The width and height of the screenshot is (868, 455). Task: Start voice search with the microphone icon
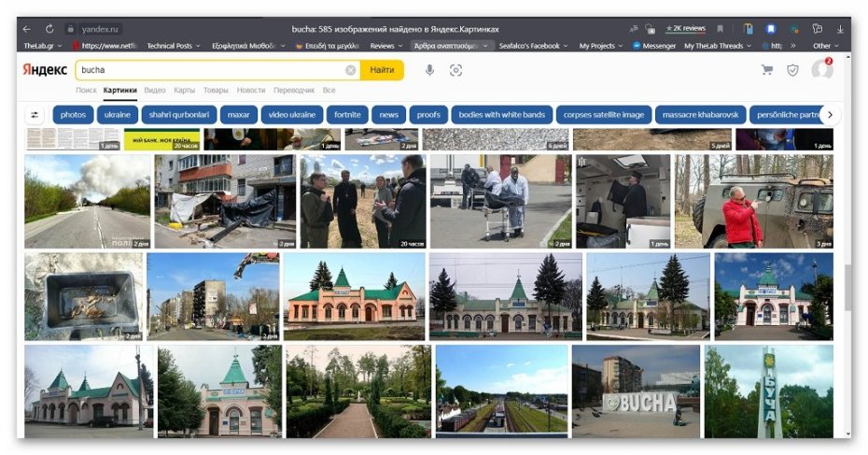click(x=429, y=70)
